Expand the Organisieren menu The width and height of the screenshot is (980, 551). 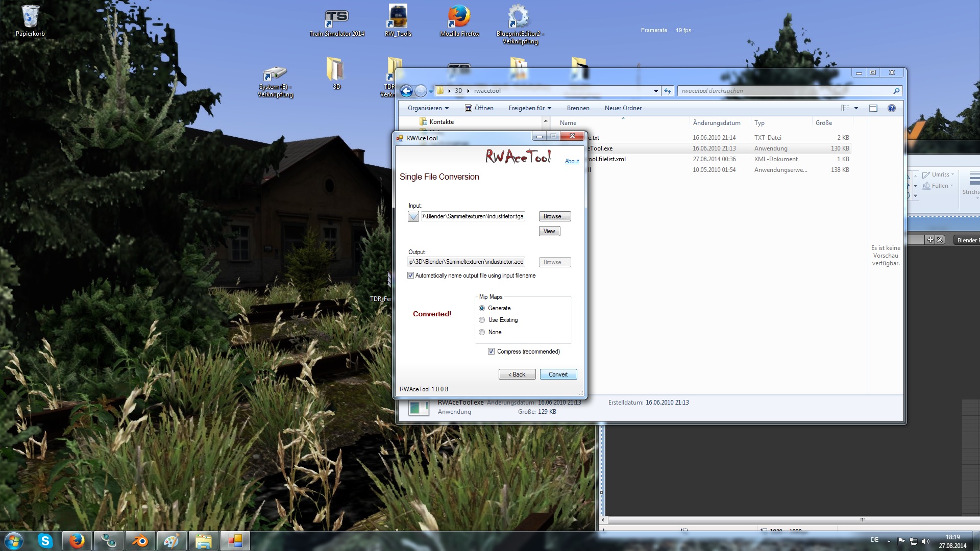[428, 108]
